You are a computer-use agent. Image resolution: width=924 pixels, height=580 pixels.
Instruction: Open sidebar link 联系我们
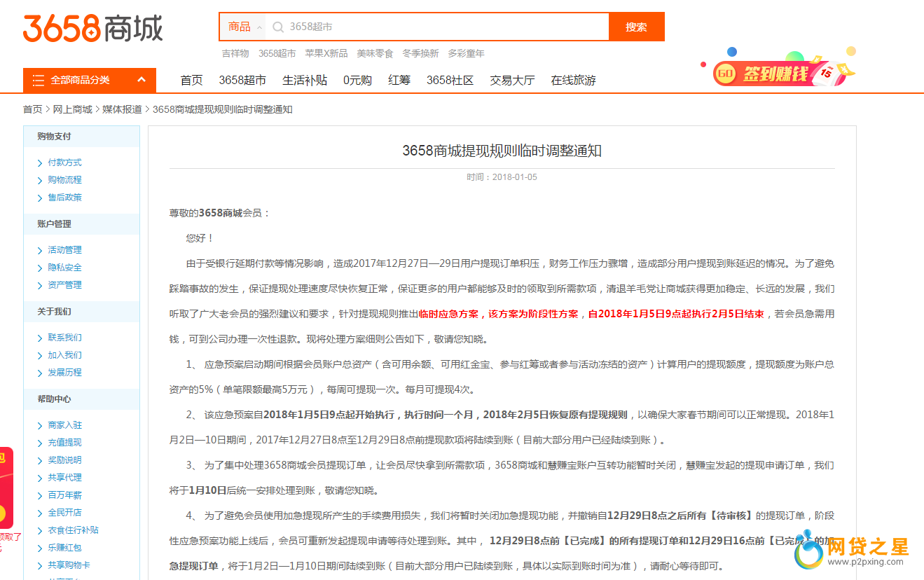[x=64, y=338]
